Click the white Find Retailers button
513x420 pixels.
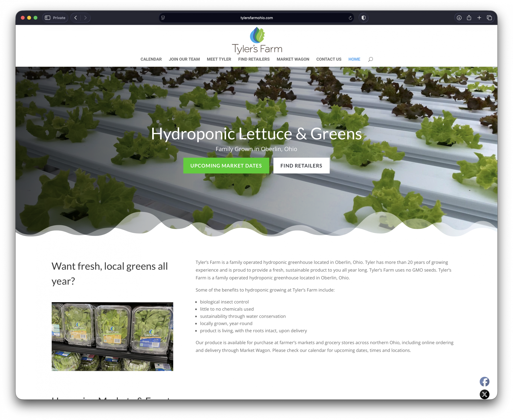(x=301, y=166)
